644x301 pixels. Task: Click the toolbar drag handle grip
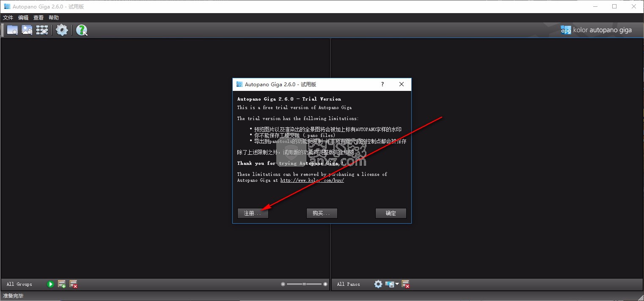coord(3,30)
